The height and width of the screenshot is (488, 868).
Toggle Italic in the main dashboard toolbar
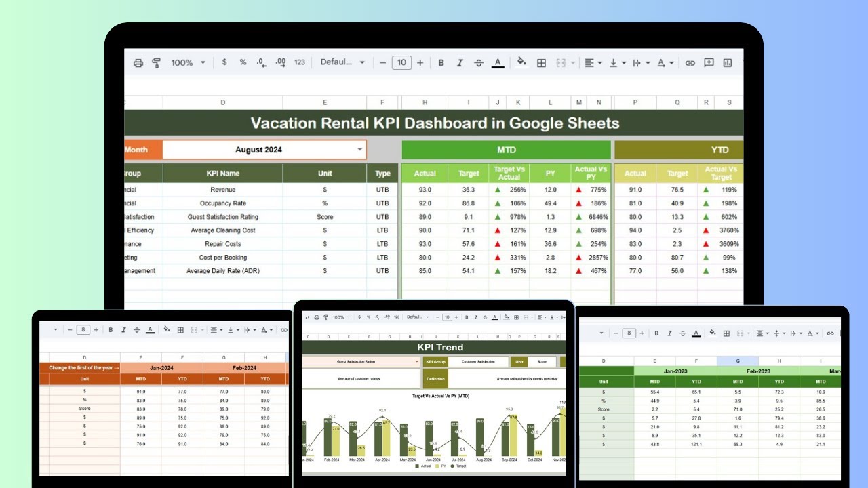click(460, 62)
